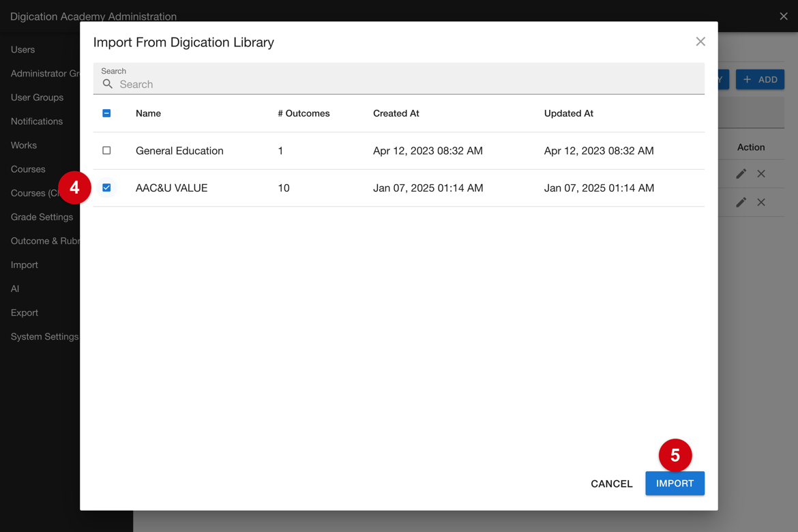This screenshot has width=798, height=532.
Task: Open Notifications in the sidebar
Action: pyautogui.click(x=37, y=121)
